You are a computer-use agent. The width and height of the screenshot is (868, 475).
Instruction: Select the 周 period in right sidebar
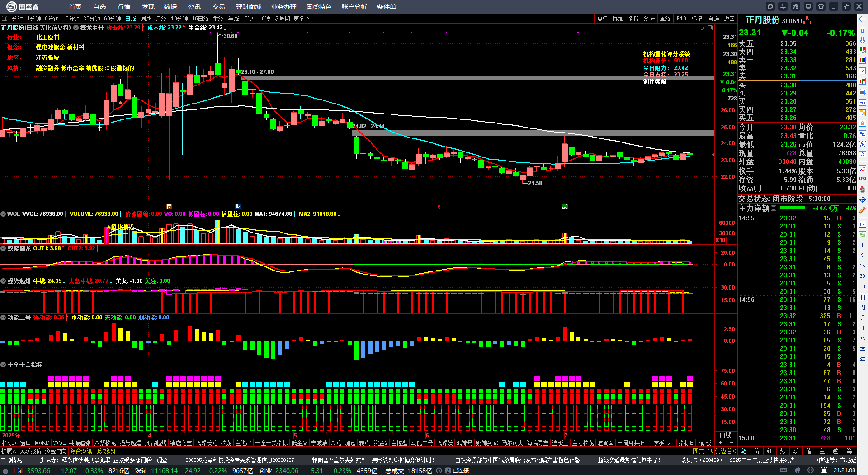click(863, 308)
